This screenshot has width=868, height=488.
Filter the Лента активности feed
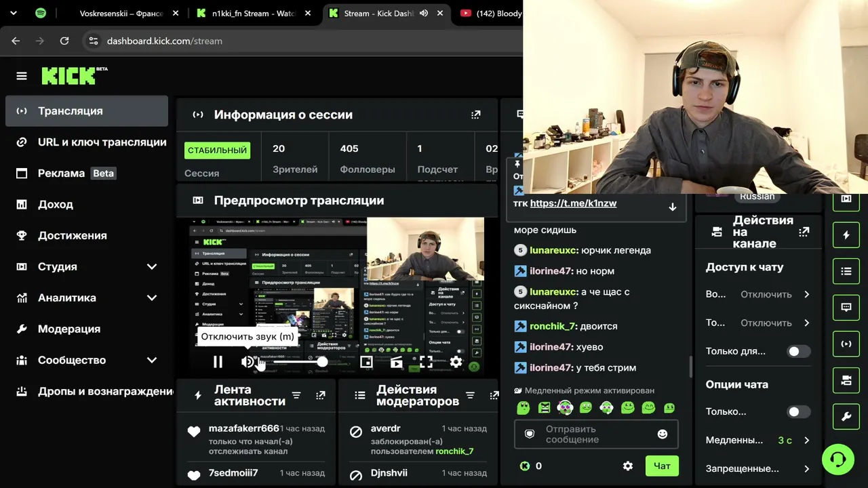tap(296, 395)
